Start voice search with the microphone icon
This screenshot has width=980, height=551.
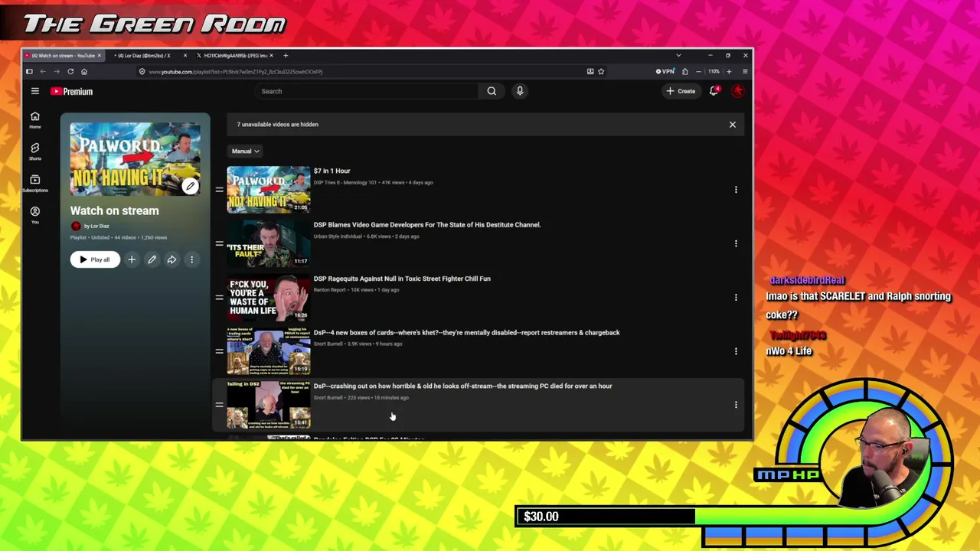(x=520, y=91)
